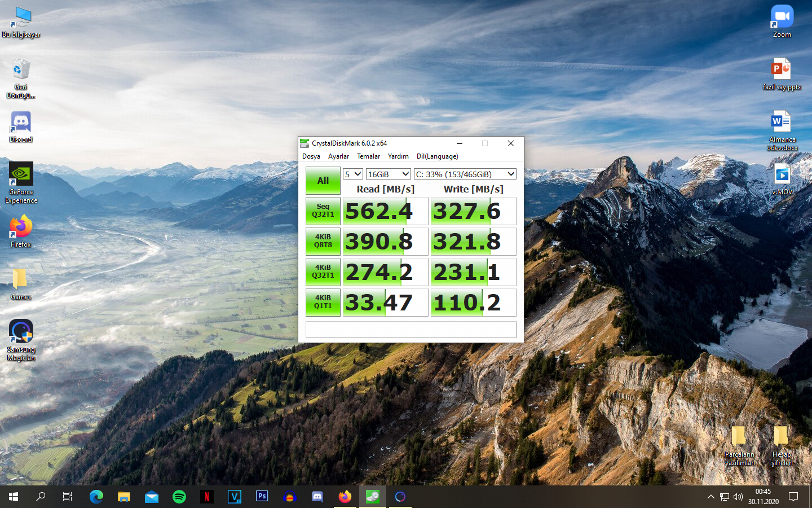Select GeForce Experience desktop shortcut
Image resolution: width=812 pixels, height=508 pixels.
[21, 182]
